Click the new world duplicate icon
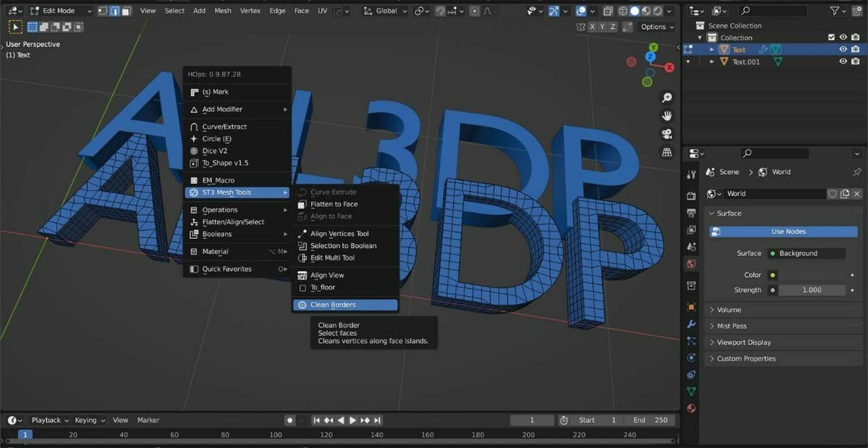The height and width of the screenshot is (448, 868). coord(845,194)
